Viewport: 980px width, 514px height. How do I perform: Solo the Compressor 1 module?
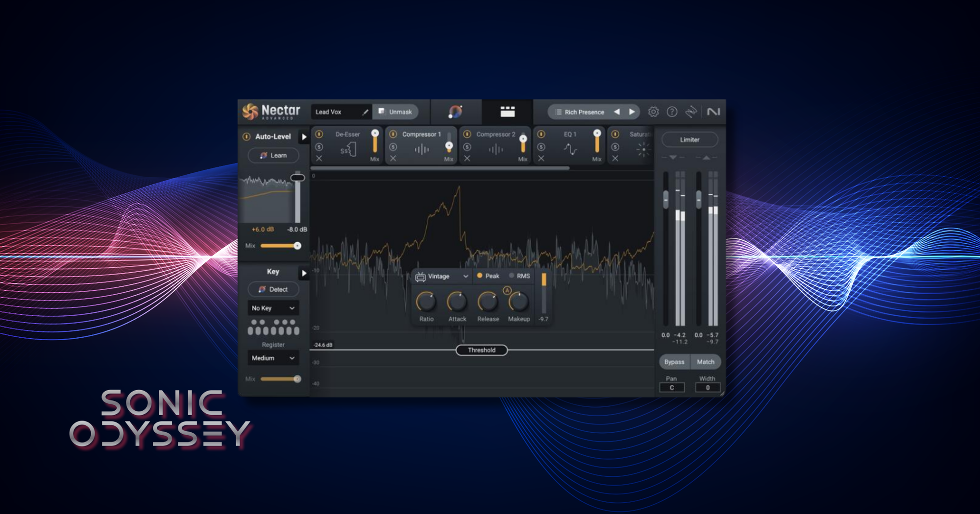tap(393, 147)
